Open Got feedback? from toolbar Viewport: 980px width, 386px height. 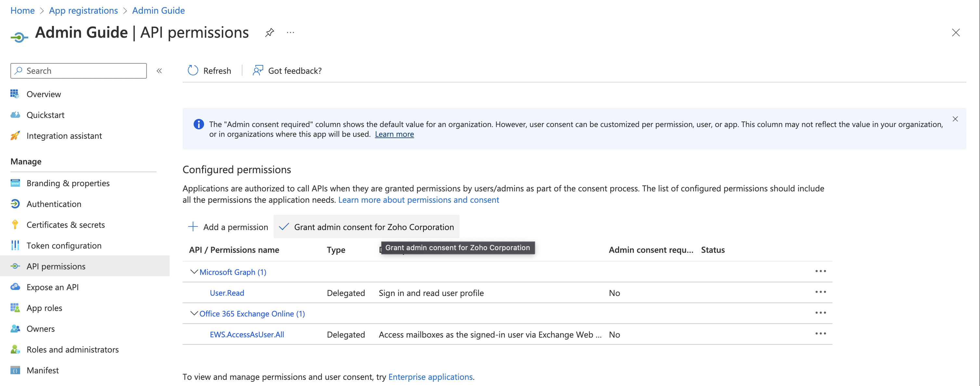(x=287, y=71)
